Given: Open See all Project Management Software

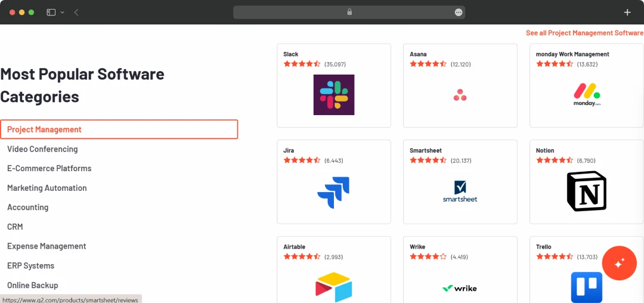Looking at the screenshot, I should click(x=584, y=33).
